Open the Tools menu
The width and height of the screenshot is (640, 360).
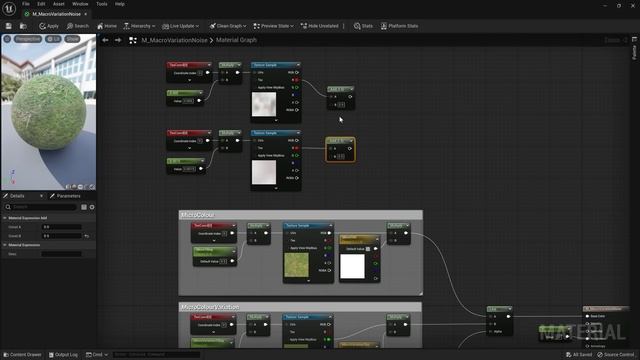(x=102, y=4)
